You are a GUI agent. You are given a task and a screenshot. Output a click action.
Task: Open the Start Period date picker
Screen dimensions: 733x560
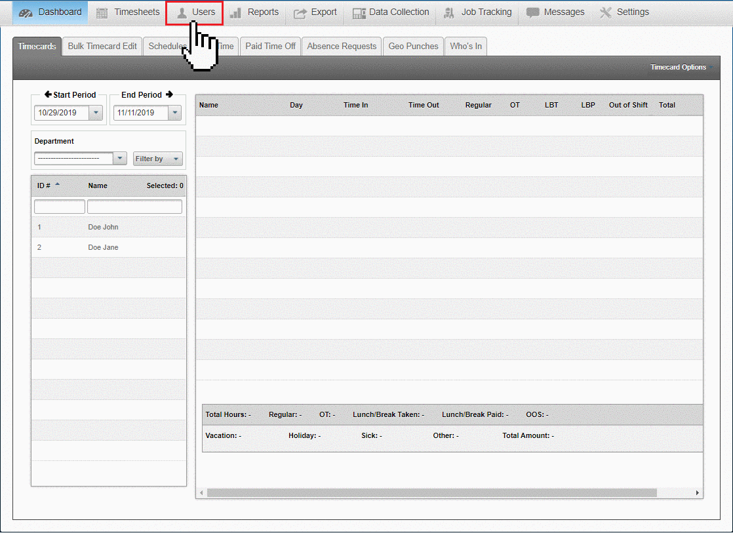[96, 113]
